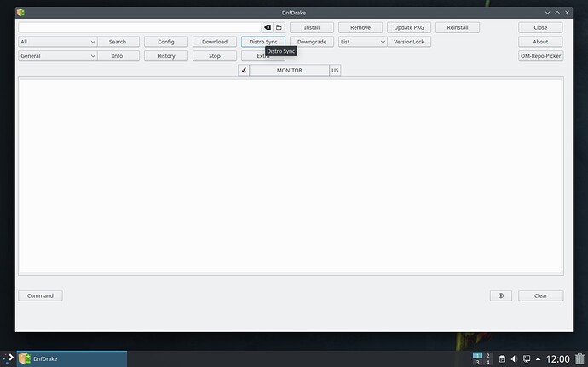This screenshot has height=367, width=588.
Task: Click the Search button
Action: 118,42
